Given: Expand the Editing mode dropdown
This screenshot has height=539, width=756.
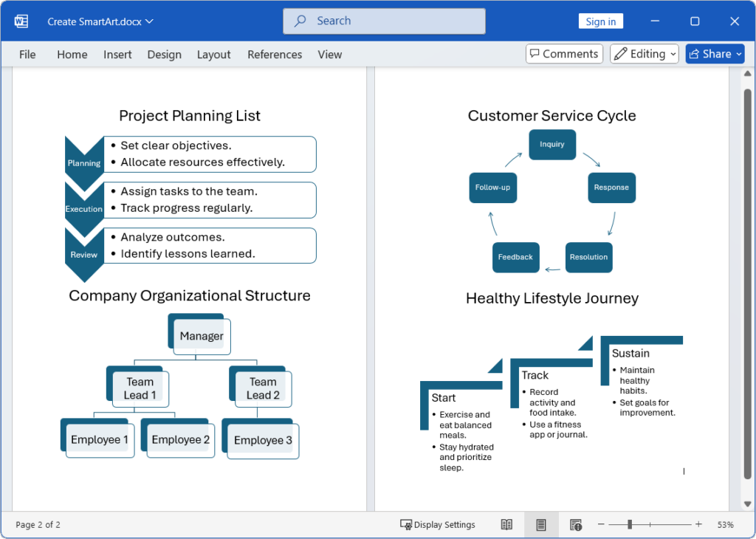Looking at the screenshot, I should [x=645, y=54].
